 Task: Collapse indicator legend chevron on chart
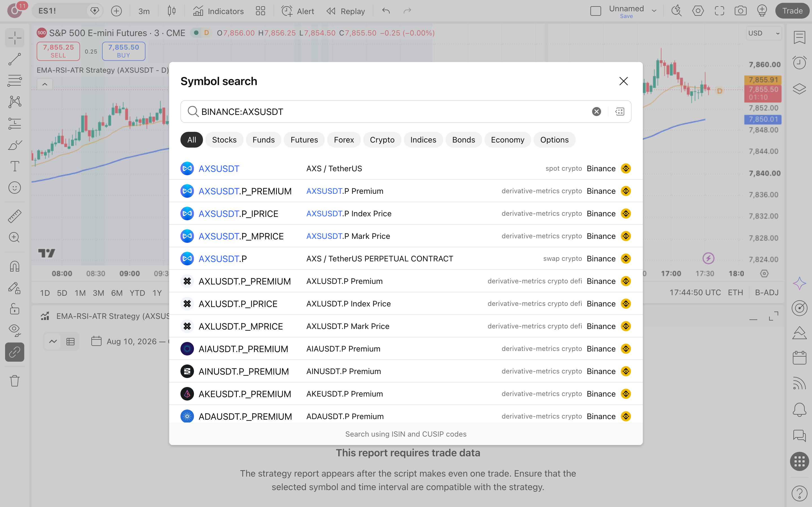click(45, 84)
